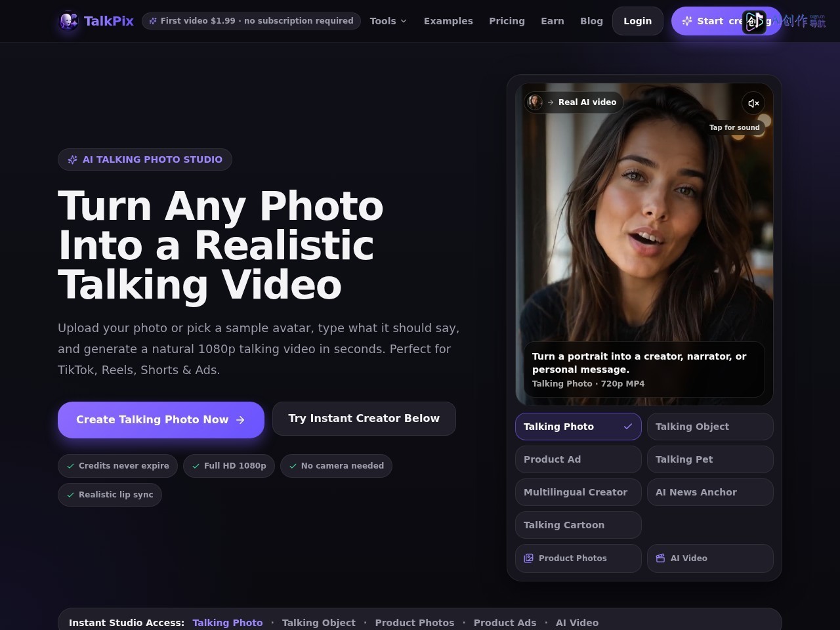Viewport: 840px width, 630px height.
Task: Click the TalkPix brand name
Action: pyautogui.click(x=109, y=21)
